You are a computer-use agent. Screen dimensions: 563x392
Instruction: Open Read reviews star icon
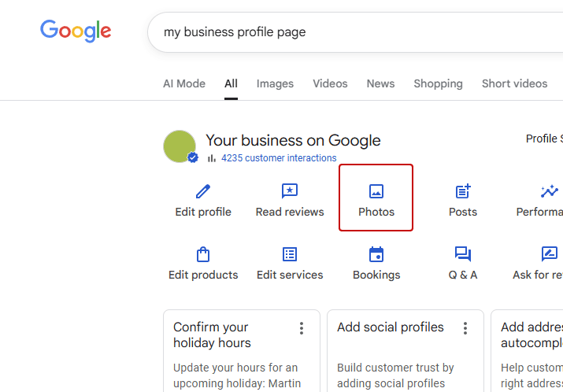290,191
